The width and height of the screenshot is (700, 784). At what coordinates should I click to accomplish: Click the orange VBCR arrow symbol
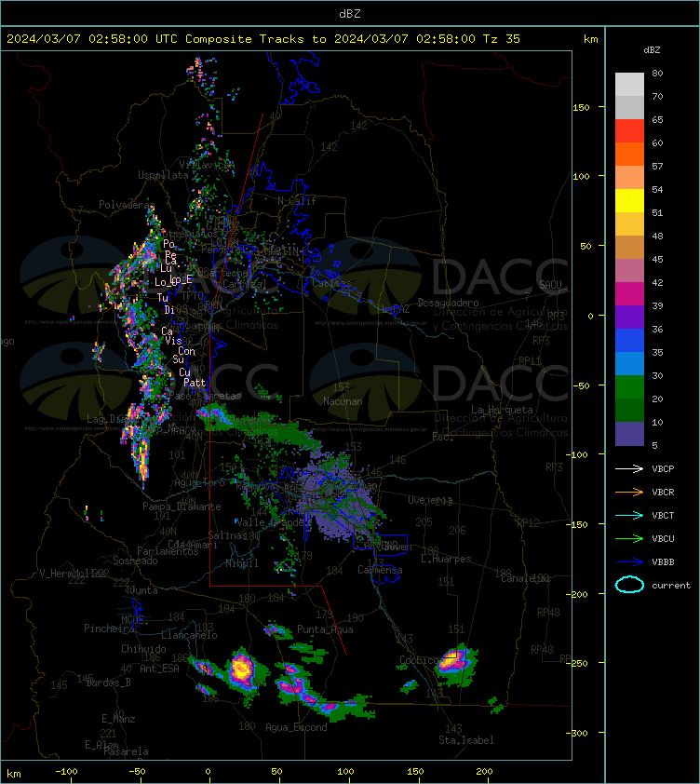click(629, 492)
